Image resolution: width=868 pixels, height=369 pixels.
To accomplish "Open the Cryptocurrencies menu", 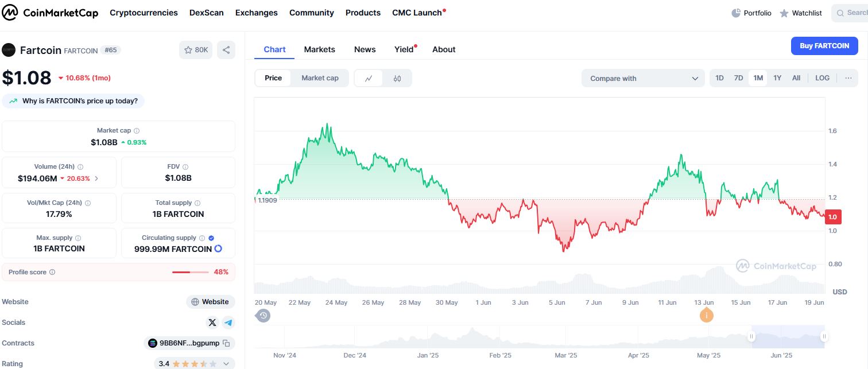I will (144, 13).
